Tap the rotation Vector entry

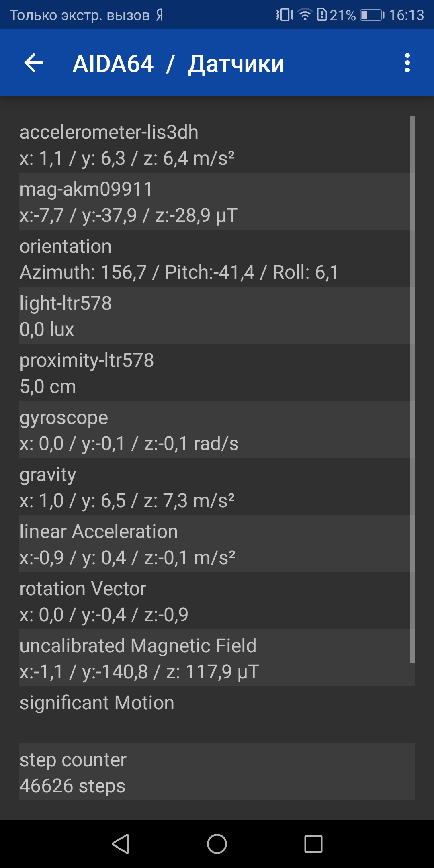pyautogui.click(x=217, y=601)
